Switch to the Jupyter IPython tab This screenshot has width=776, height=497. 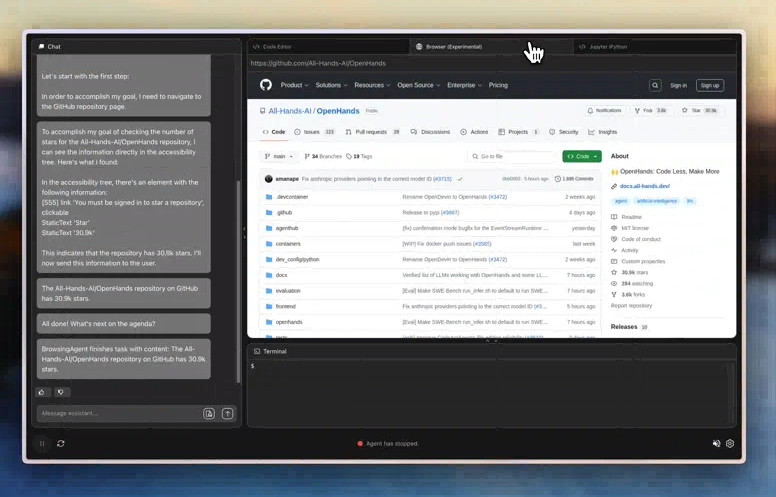(x=604, y=46)
